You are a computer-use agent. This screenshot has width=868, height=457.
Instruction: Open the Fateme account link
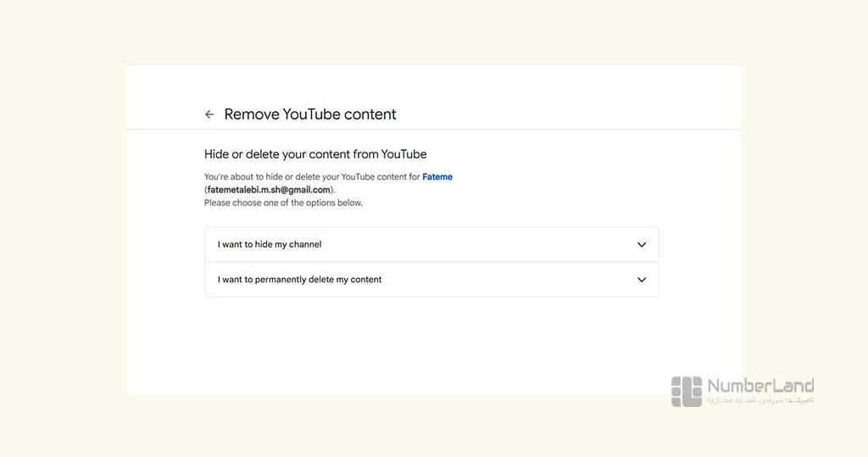[x=437, y=176]
